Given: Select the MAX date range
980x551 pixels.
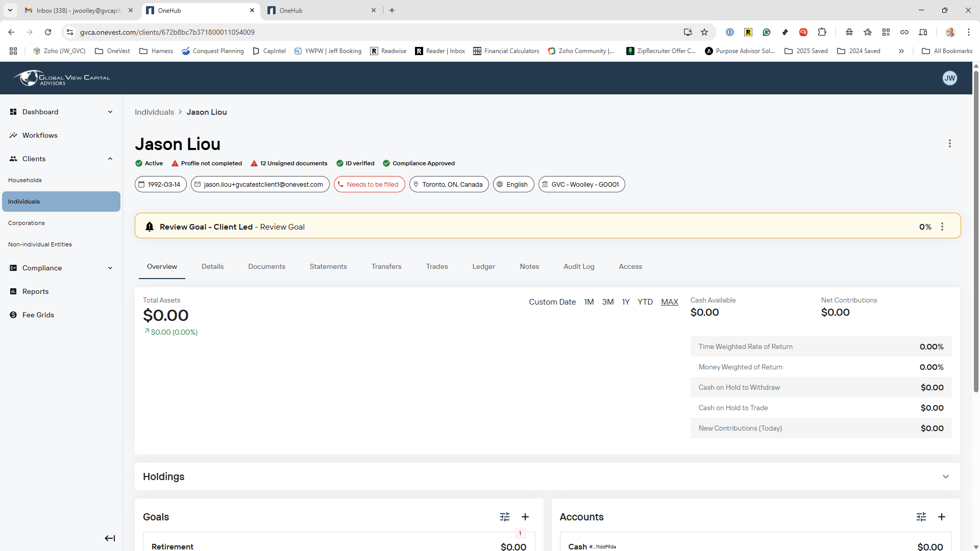Looking at the screenshot, I should click(x=670, y=302).
